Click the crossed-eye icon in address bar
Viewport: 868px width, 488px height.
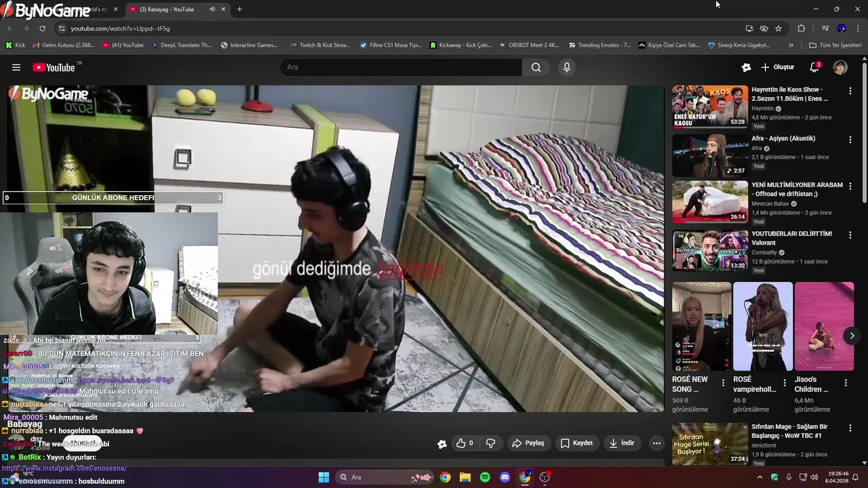coord(764,28)
